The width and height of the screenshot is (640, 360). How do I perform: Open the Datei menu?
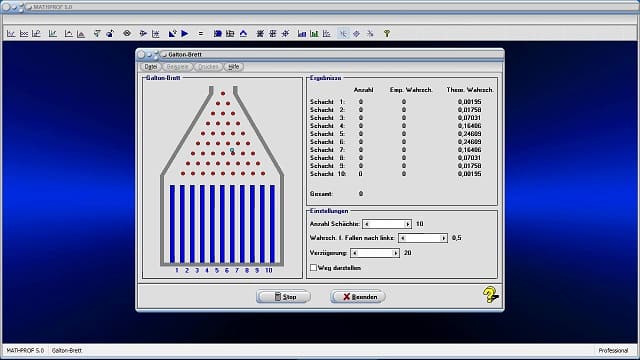point(151,67)
